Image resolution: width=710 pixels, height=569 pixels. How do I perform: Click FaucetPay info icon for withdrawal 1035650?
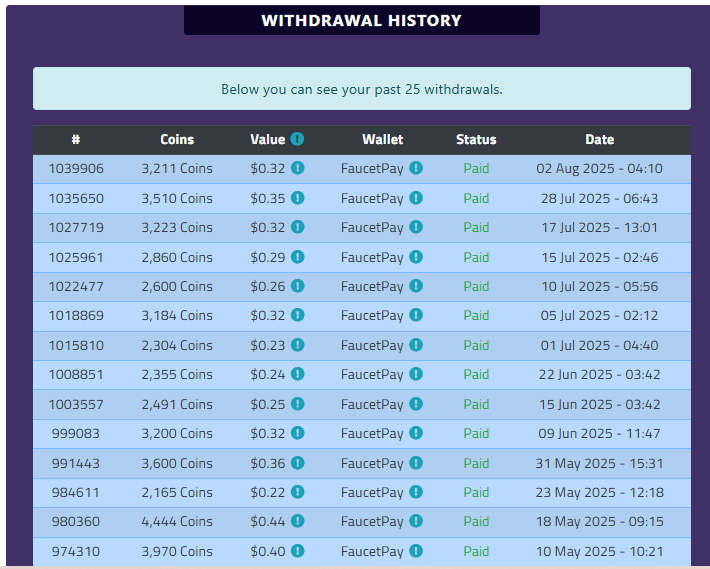[416, 198]
